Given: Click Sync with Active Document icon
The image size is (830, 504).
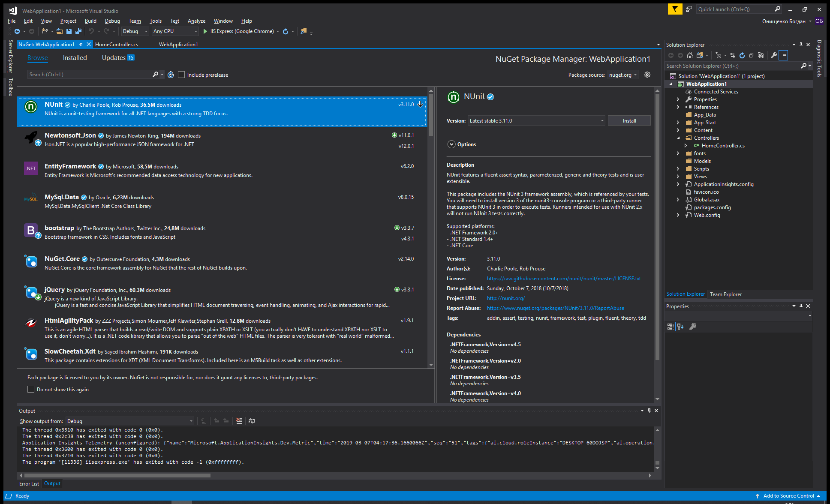Looking at the screenshot, I should coord(733,55).
